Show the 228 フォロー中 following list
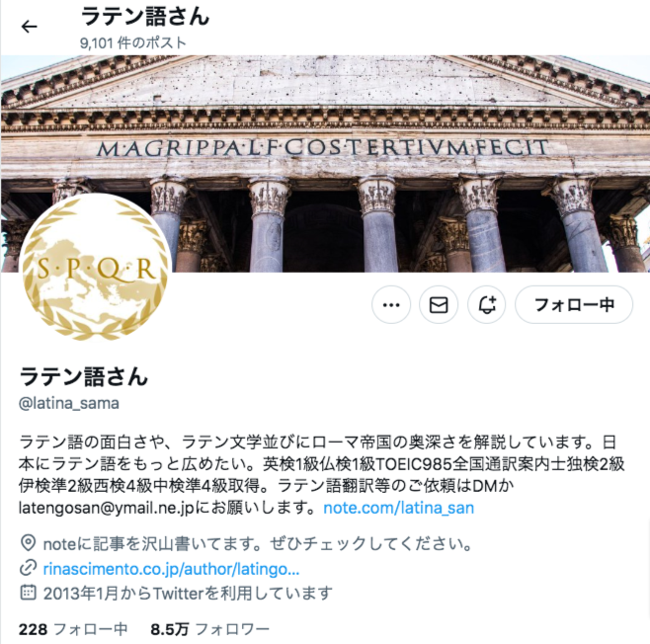 point(73,629)
